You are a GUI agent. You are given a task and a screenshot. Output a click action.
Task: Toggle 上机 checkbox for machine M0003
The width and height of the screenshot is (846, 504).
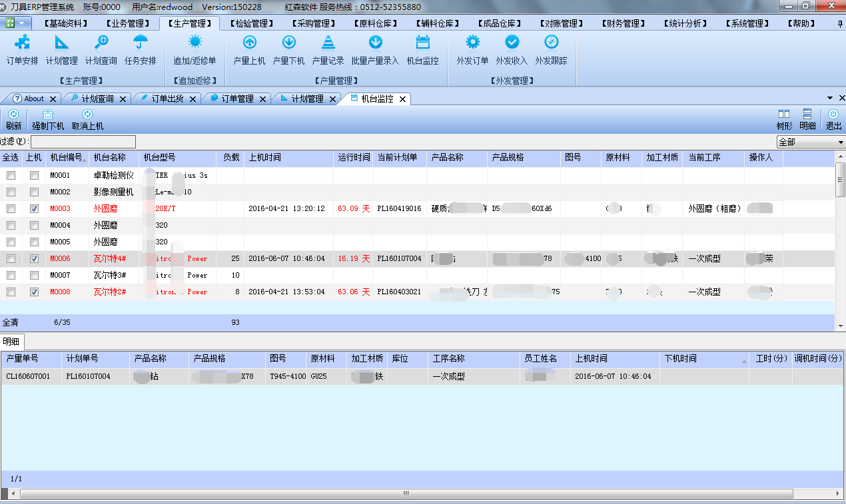pos(34,209)
